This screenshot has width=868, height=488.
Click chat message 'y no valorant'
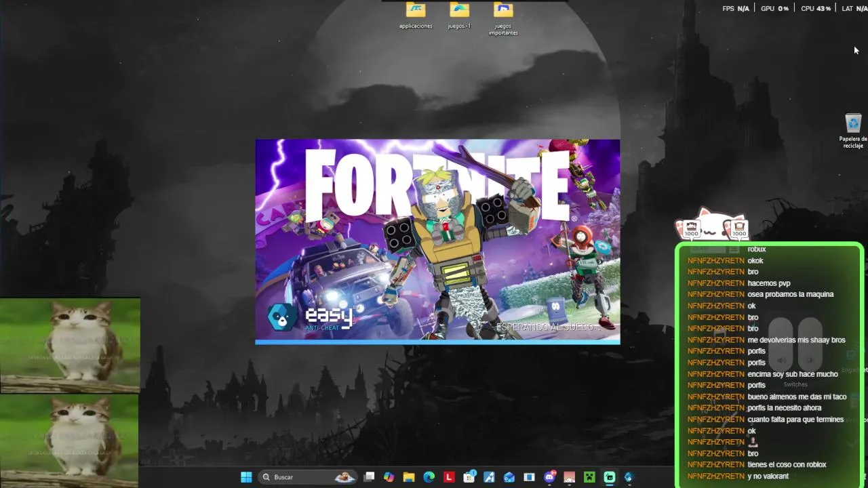768,476
